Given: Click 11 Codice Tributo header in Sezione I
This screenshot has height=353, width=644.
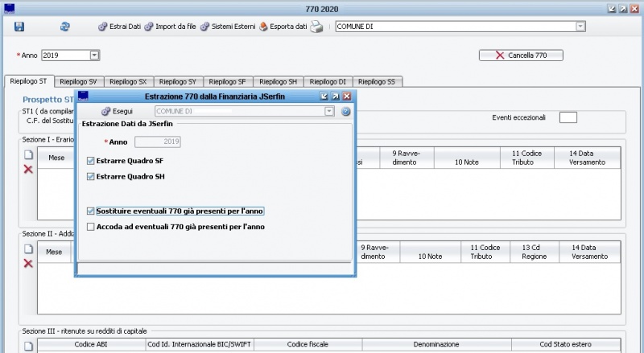Looking at the screenshot, I should [x=527, y=158].
